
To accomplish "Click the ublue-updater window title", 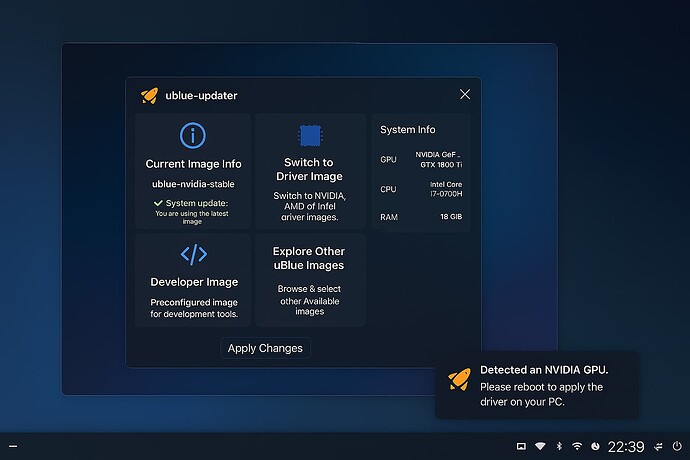I will tap(201, 96).
